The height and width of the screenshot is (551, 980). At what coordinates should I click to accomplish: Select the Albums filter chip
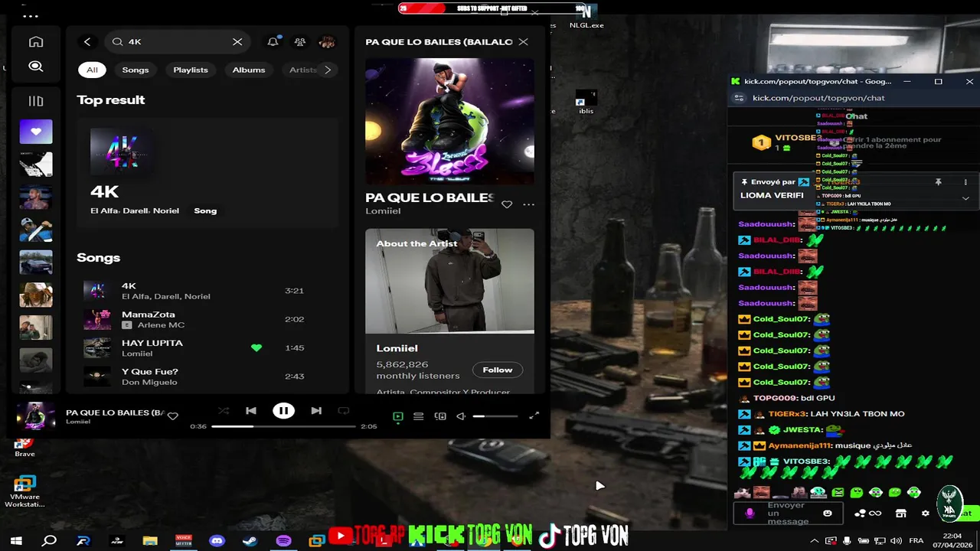click(x=249, y=70)
